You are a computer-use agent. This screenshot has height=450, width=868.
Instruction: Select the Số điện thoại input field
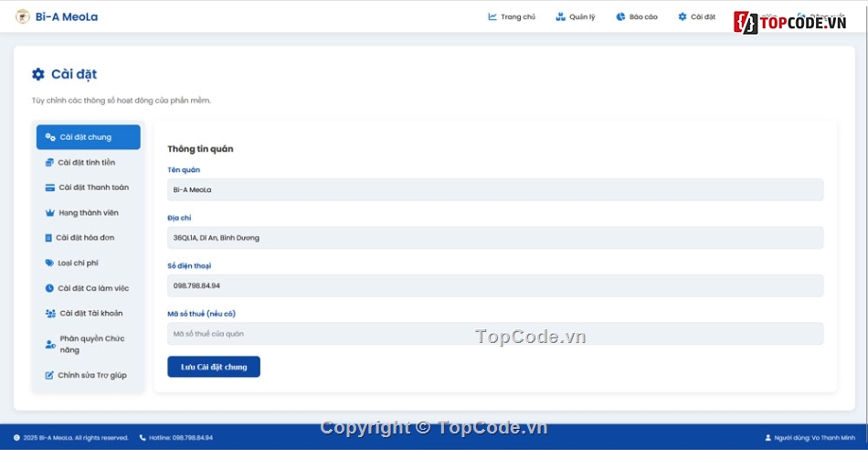(x=495, y=286)
